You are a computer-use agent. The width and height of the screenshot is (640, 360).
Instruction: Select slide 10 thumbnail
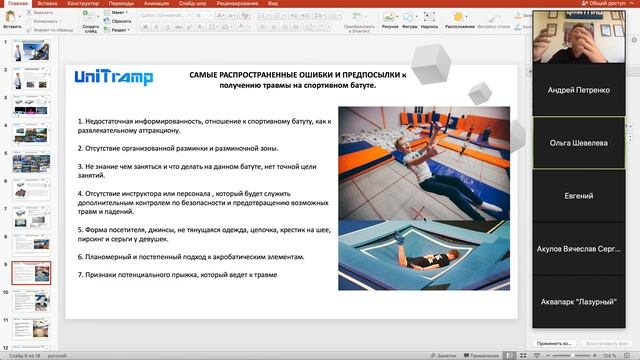(x=31, y=301)
